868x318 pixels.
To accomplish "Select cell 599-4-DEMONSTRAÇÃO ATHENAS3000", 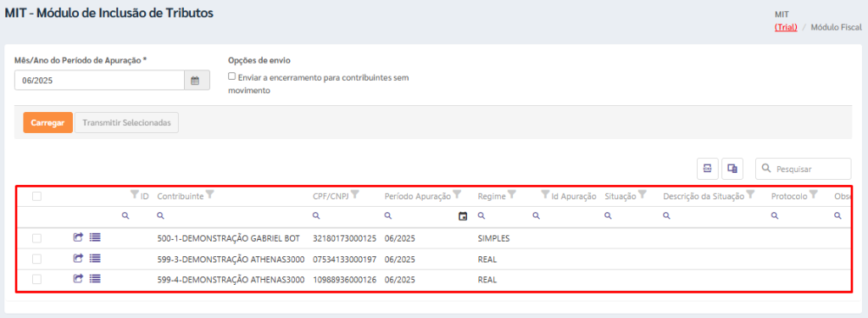I will pos(231,280).
